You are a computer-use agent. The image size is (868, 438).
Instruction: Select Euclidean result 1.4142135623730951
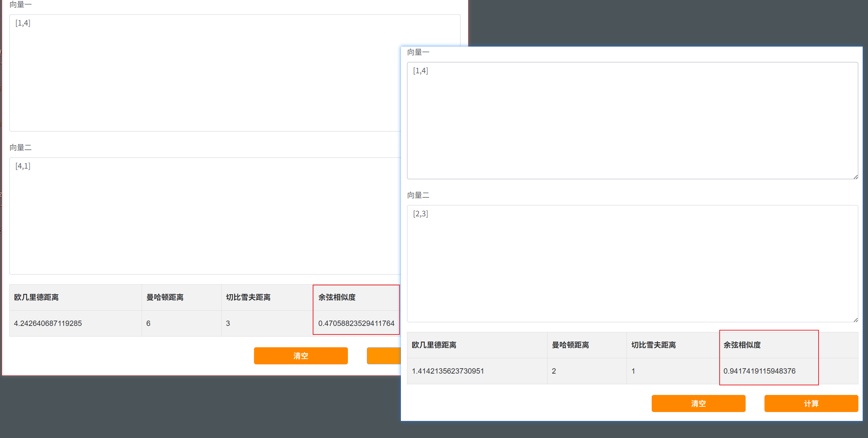coord(448,371)
